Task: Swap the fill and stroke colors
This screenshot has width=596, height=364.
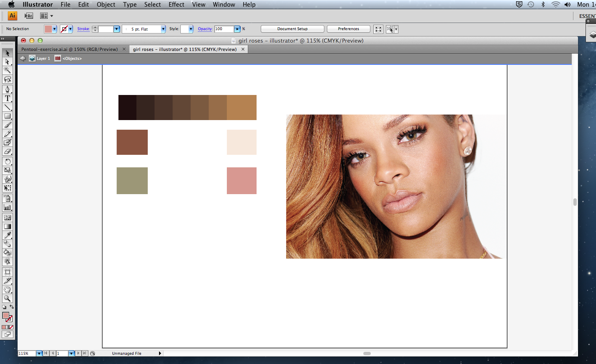Action: coord(12,307)
